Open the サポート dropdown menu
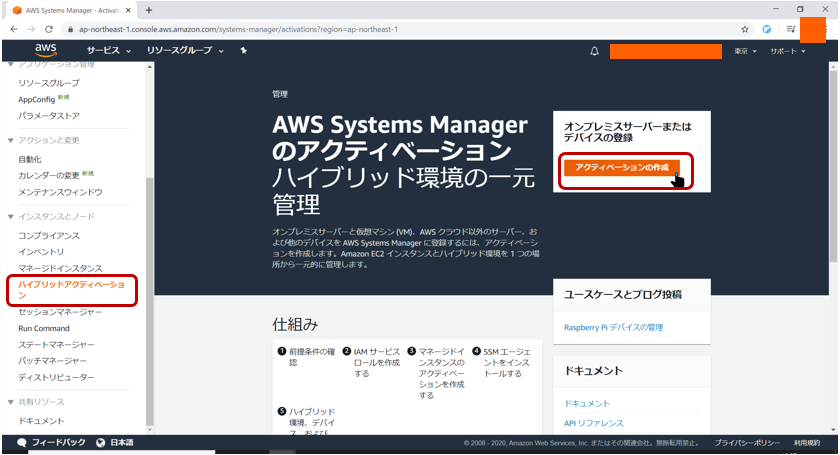 pos(788,51)
